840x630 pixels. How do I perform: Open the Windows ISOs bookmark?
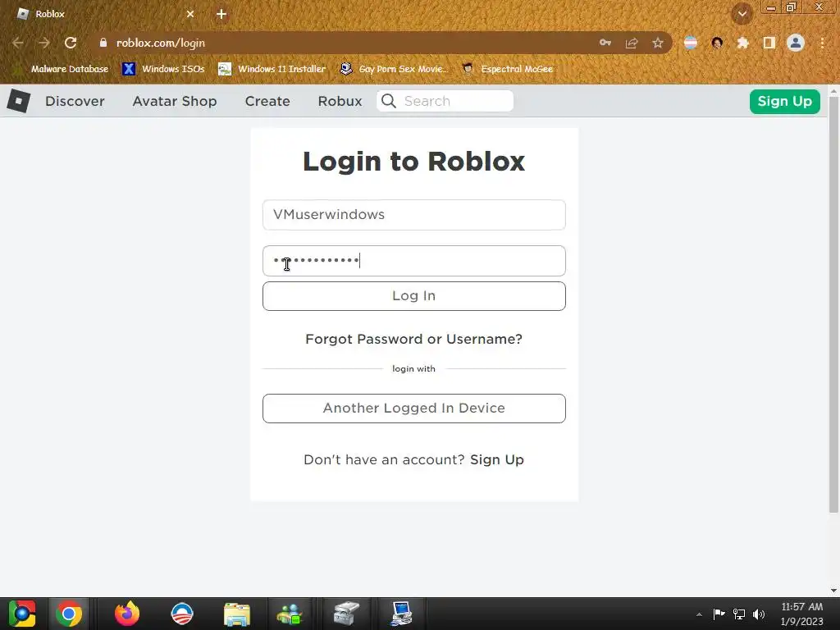[163, 69]
